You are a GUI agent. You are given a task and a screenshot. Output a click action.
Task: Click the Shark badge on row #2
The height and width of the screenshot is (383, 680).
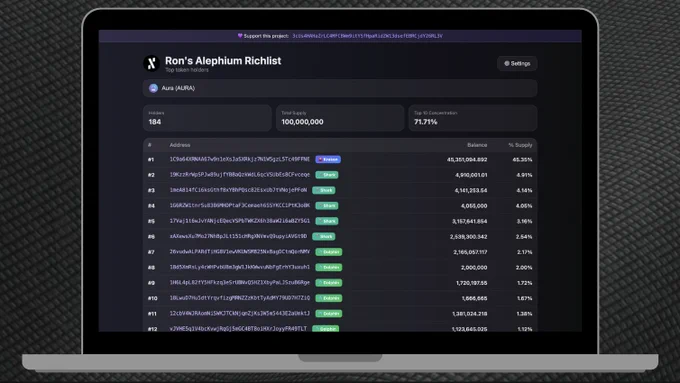coord(327,175)
